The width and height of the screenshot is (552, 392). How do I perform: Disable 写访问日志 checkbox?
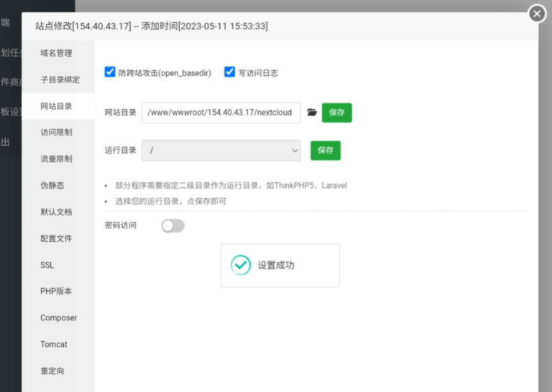(x=229, y=72)
